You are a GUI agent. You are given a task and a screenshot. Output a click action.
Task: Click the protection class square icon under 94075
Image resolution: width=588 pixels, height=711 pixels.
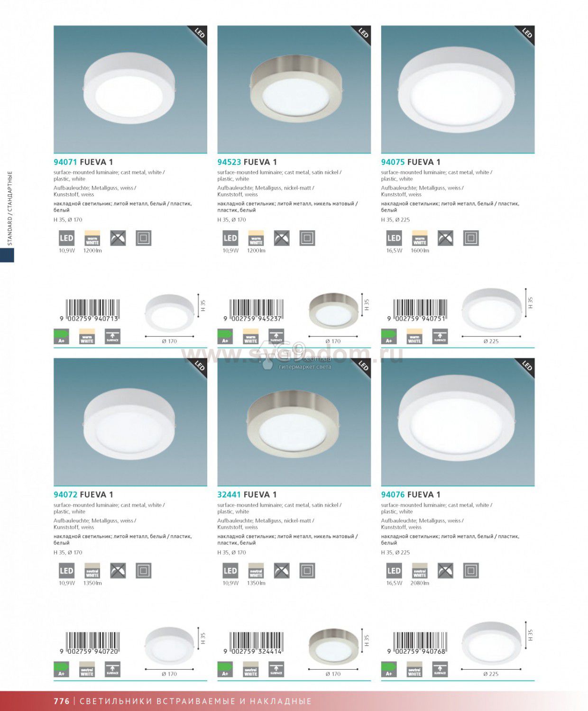pos(471,238)
